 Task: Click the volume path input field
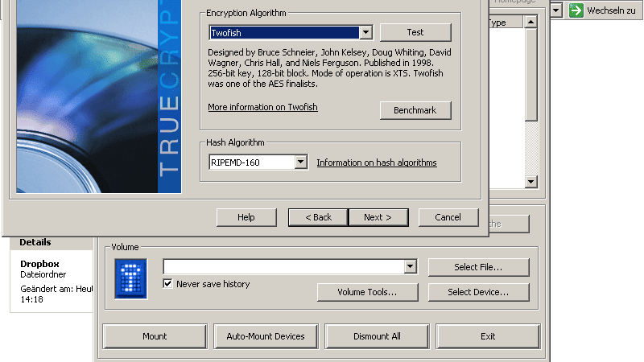[284, 267]
